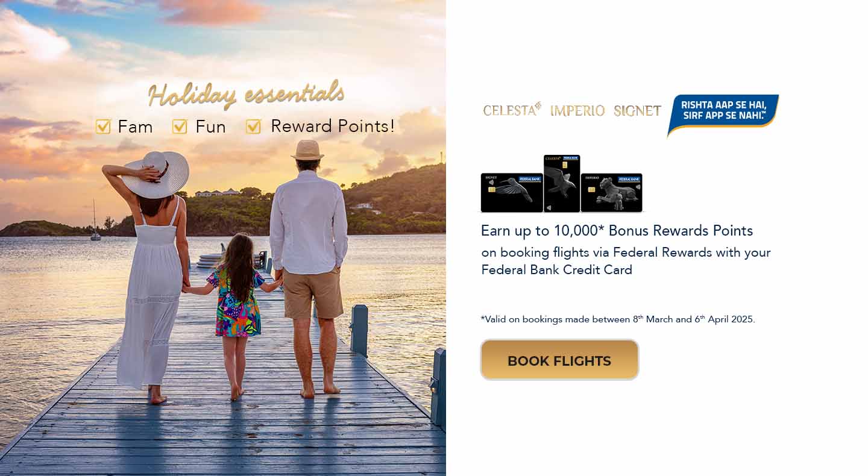Screen dimensions: 868x476
Task: Click the validity dates fine print
Action: pos(618,319)
